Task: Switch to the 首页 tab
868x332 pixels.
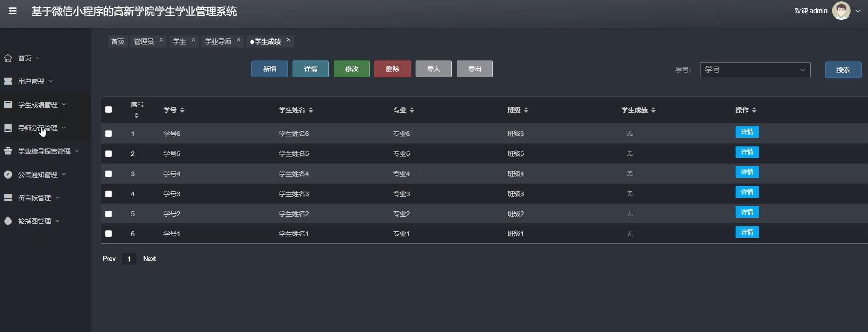Action: click(x=118, y=41)
